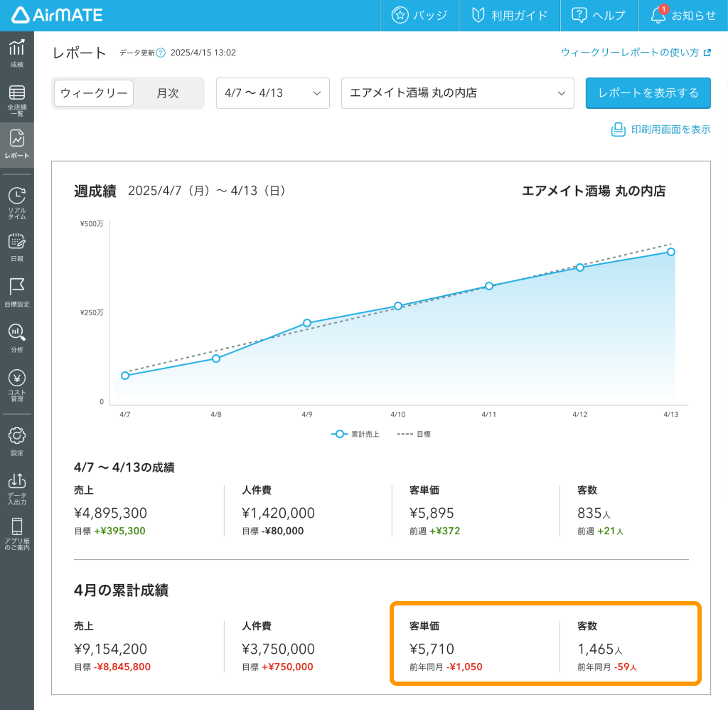
Task: Click the お知らせ bell icon
Action: point(658,15)
